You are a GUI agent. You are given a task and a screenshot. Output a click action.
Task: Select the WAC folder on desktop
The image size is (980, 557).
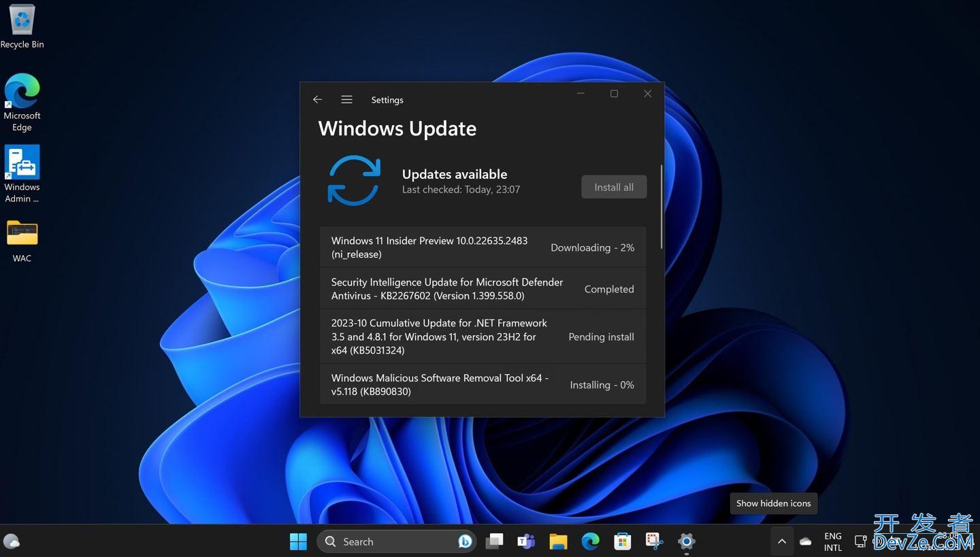pos(22,240)
